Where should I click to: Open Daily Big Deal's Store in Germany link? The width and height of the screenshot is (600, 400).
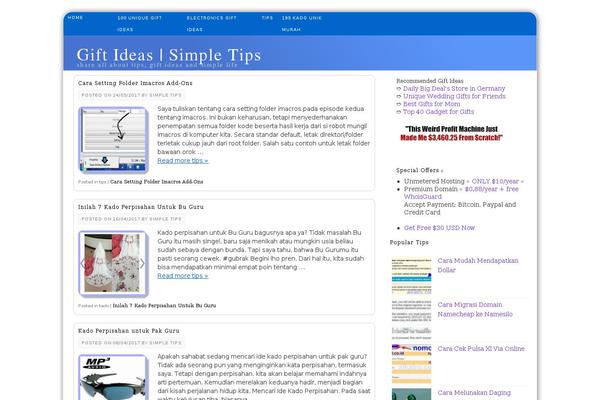click(x=454, y=88)
